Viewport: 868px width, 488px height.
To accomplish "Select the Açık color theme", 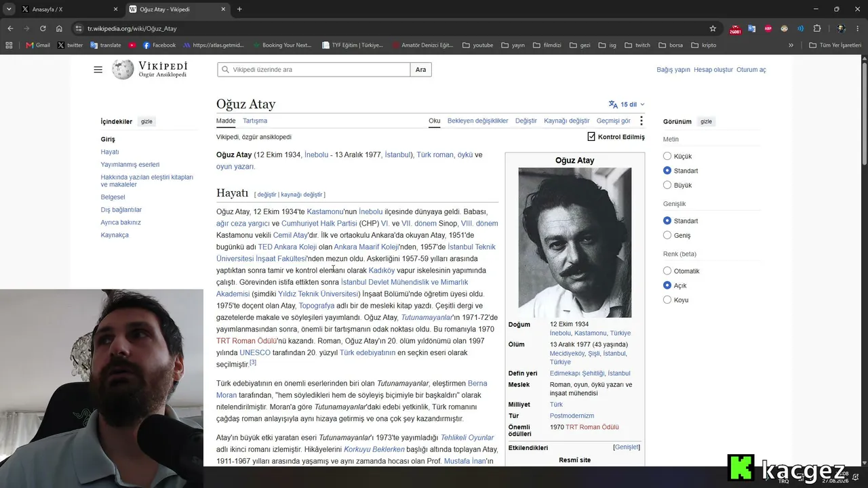I will click(667, 285).
